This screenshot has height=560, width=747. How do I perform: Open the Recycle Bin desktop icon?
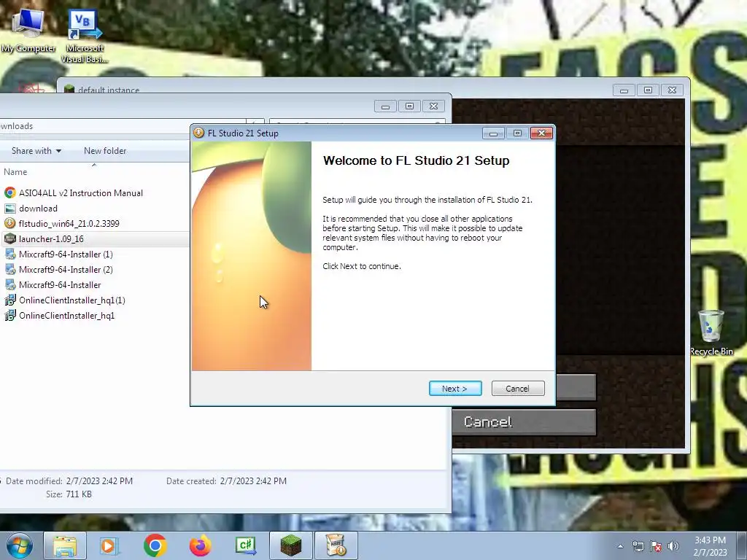711,332
